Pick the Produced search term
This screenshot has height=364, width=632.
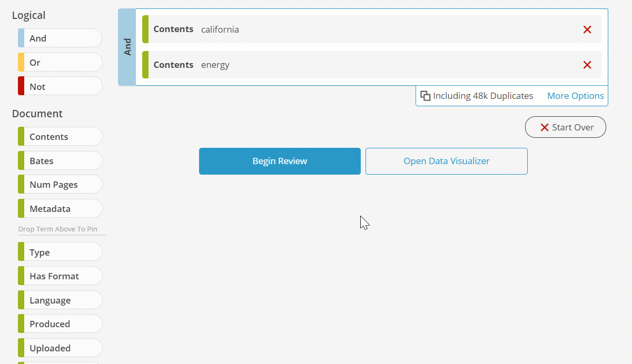point(60,324)
